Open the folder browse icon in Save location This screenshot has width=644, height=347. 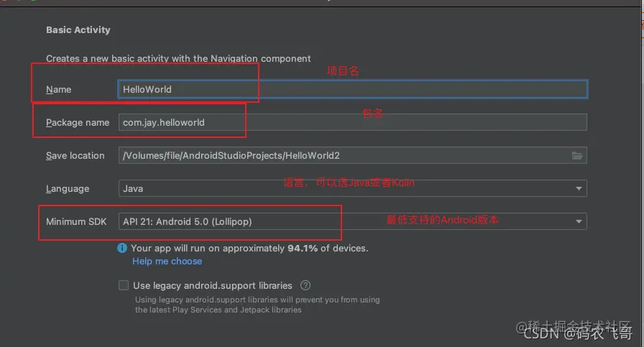point(577,156)
